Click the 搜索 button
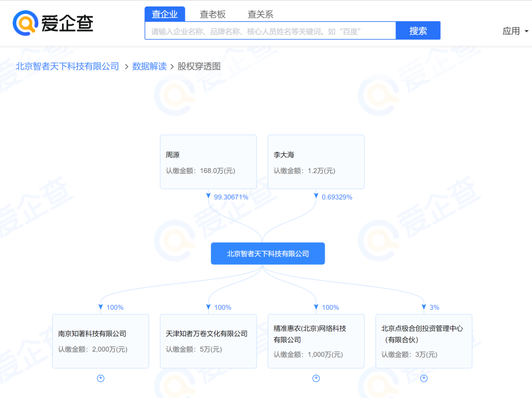The image size is (532, 398). [x=418, y=31]
